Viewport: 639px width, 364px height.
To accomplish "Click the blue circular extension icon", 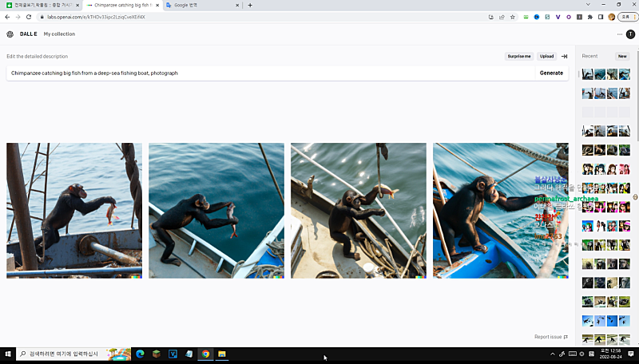I will [537, 17].
